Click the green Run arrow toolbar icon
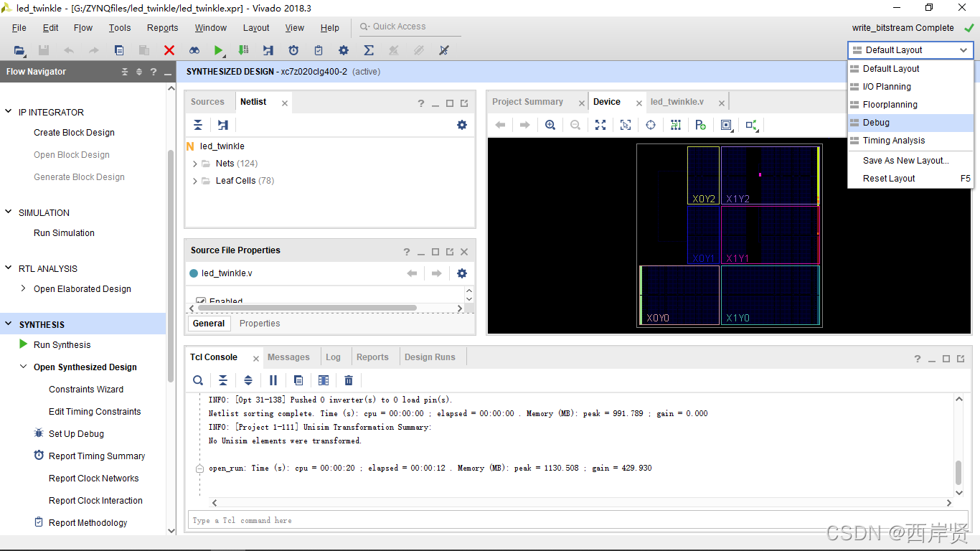This screenshot has height=551, width=980. (219, 50)
